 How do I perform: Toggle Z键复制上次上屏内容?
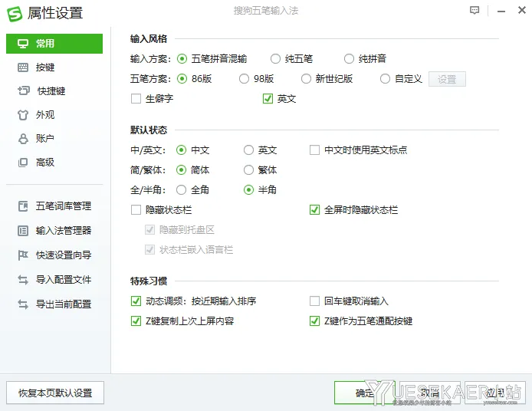tap(136, 321)
